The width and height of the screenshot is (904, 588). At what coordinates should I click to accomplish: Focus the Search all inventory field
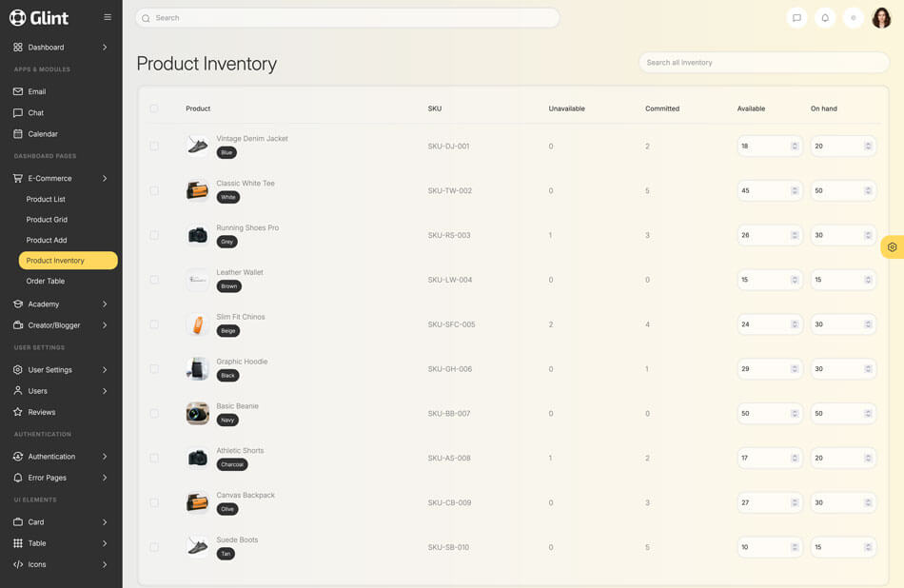[x=763, y=63]
